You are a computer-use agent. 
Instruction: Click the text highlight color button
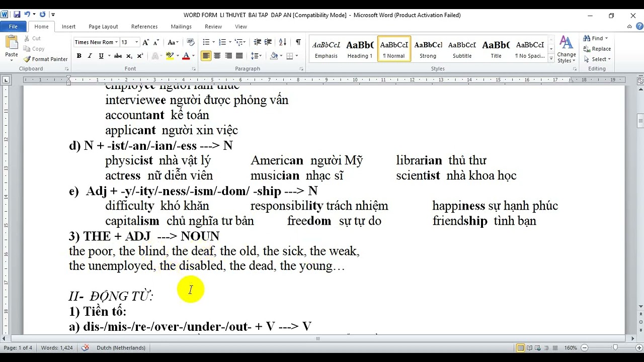[x=170, y=56]
